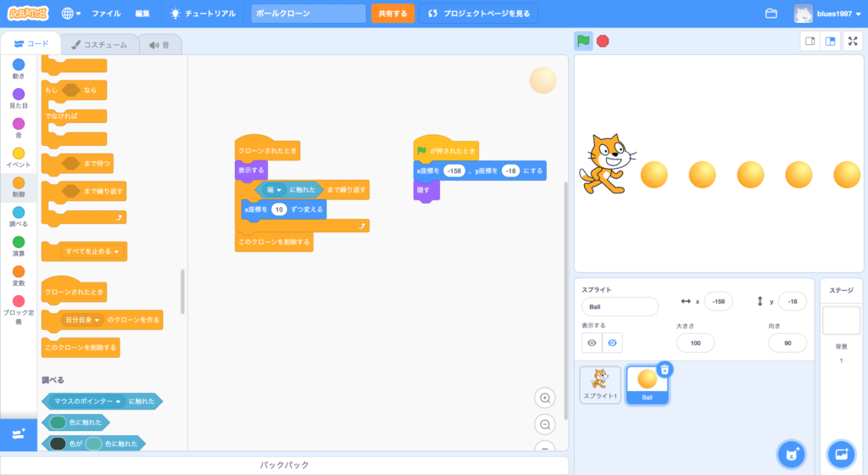Open チュートリアル from the menu bar
This screenshot has height=475, width=868.
tap(203, 14)
